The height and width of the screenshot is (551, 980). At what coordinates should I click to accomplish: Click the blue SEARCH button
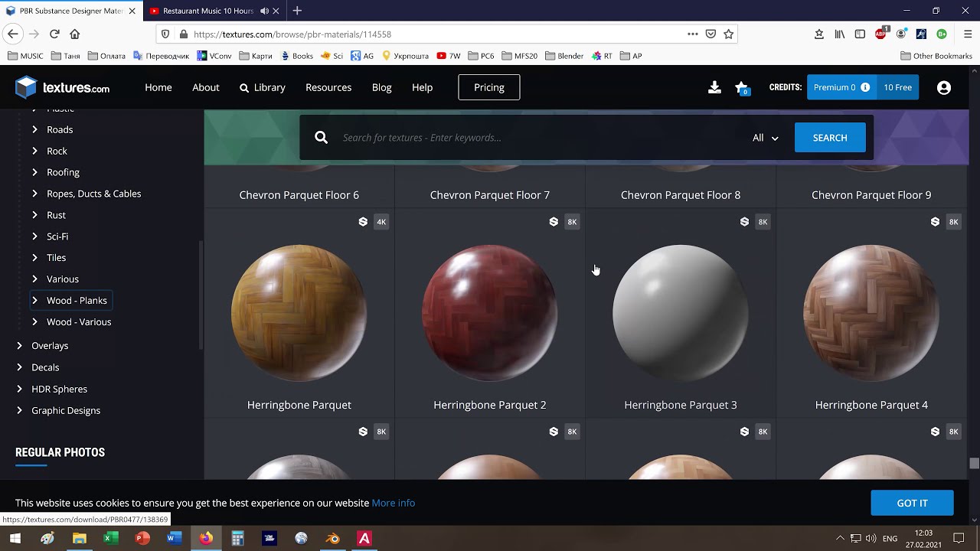pos(830,138)
